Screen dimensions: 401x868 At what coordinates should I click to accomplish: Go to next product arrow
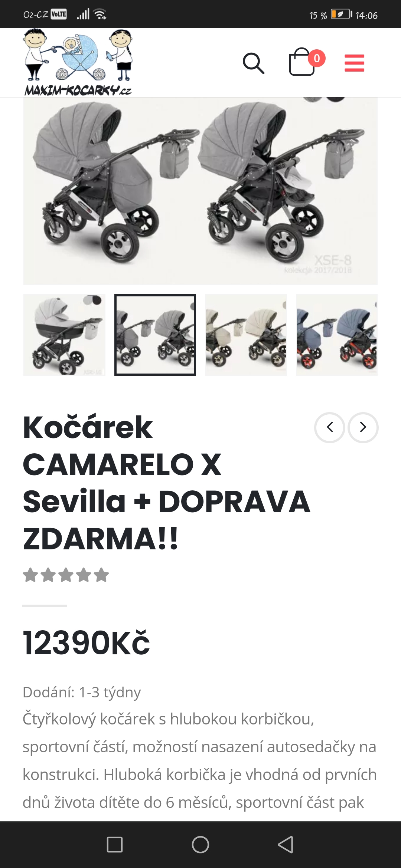[363, 427]
